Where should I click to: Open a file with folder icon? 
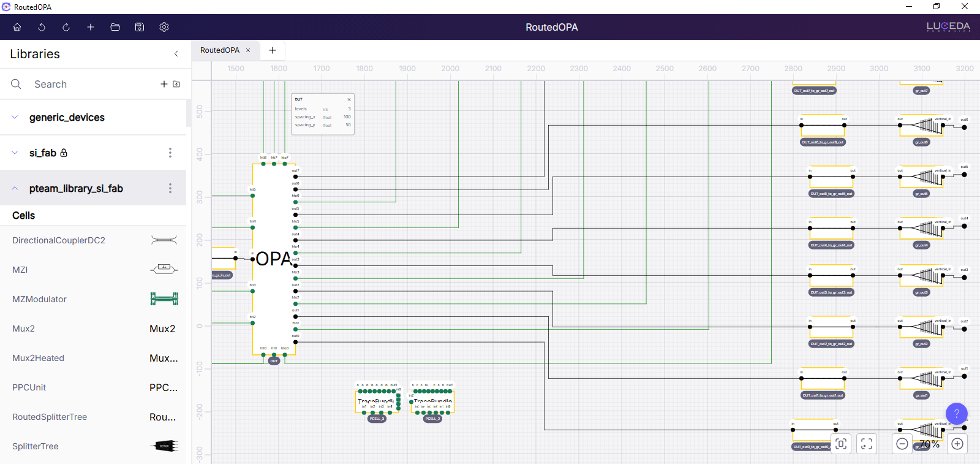pos(115,27)
